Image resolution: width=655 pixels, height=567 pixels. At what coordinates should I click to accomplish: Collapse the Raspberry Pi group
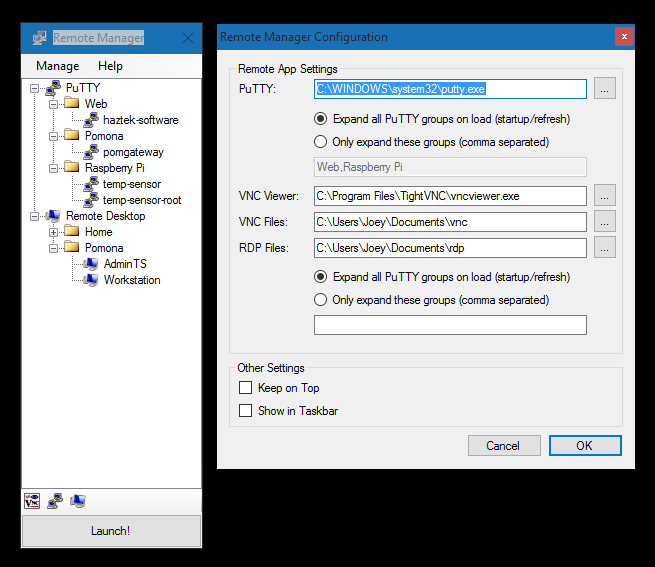point(53,168)
